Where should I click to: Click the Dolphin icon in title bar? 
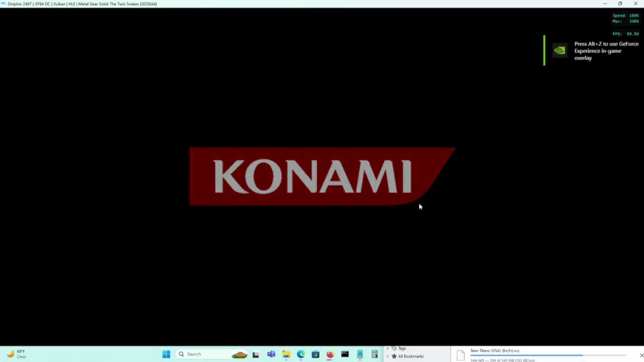(x=4, y=4)
